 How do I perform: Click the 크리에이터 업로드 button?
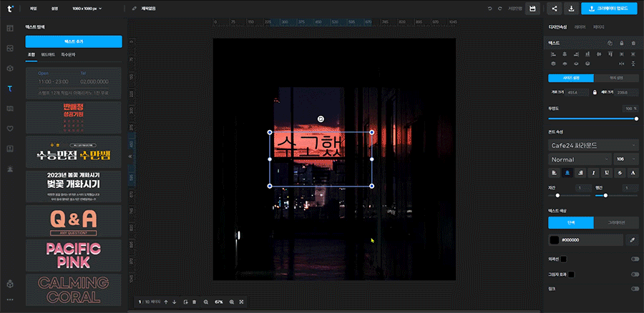[x=610, y=9]
